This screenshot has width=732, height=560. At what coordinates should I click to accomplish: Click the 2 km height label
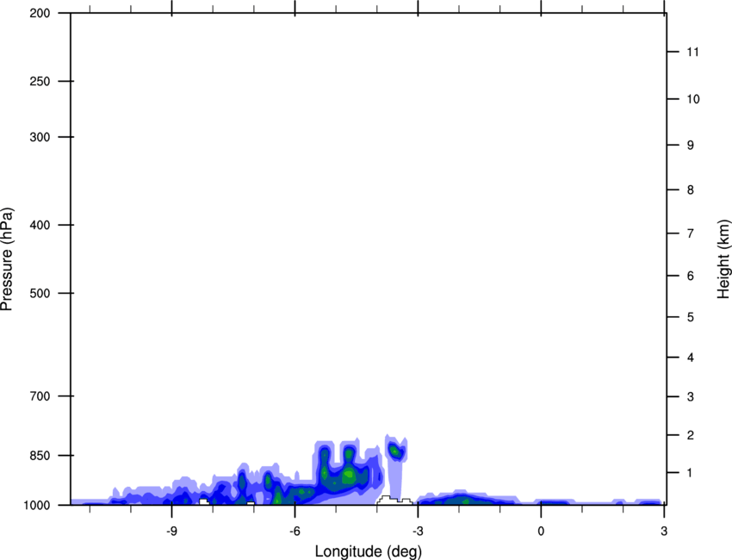tap(690, 435)
